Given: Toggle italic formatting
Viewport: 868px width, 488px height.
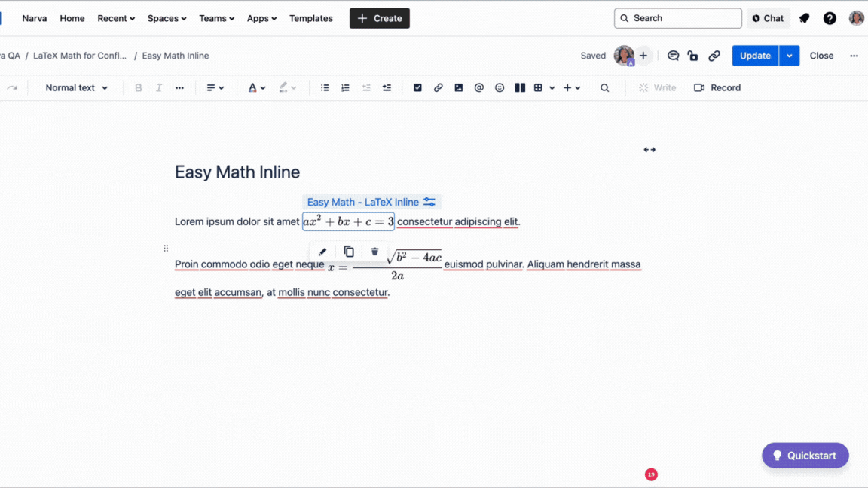Looking at the screenshot, I should (159, 87).
